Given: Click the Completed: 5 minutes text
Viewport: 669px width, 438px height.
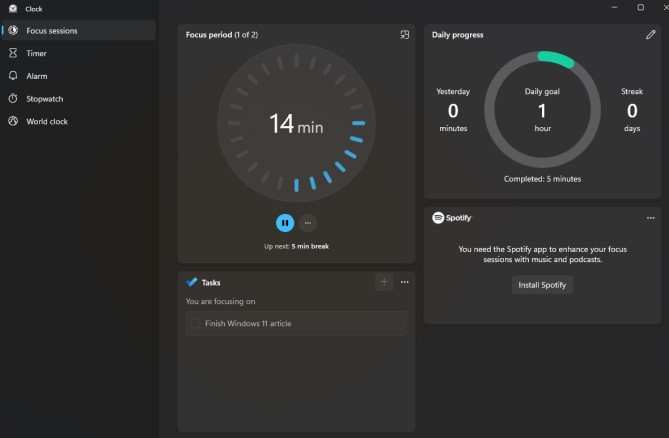Looking at the screenshot, I should click(x=542, y=179).
